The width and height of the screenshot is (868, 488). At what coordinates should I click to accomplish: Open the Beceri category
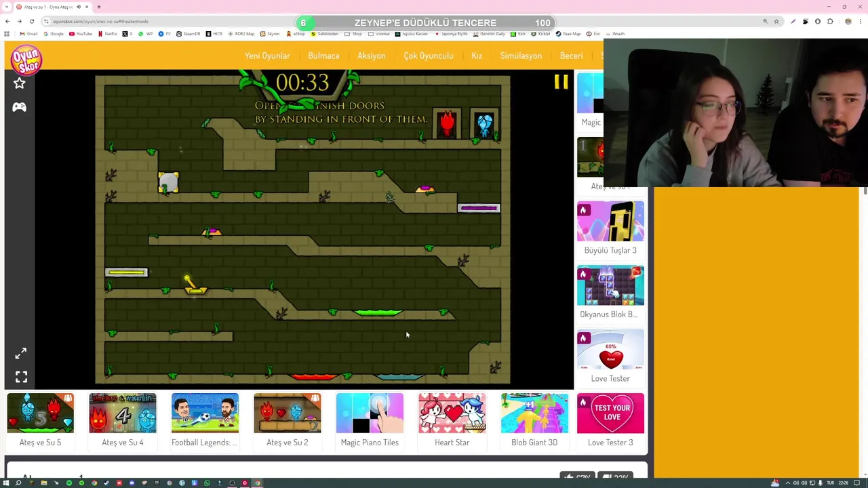(571, 56)
